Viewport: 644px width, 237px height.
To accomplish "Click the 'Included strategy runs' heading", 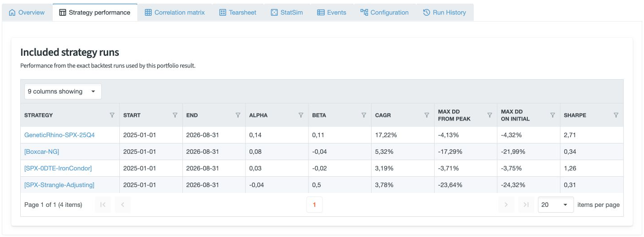I will coord(70,52).
